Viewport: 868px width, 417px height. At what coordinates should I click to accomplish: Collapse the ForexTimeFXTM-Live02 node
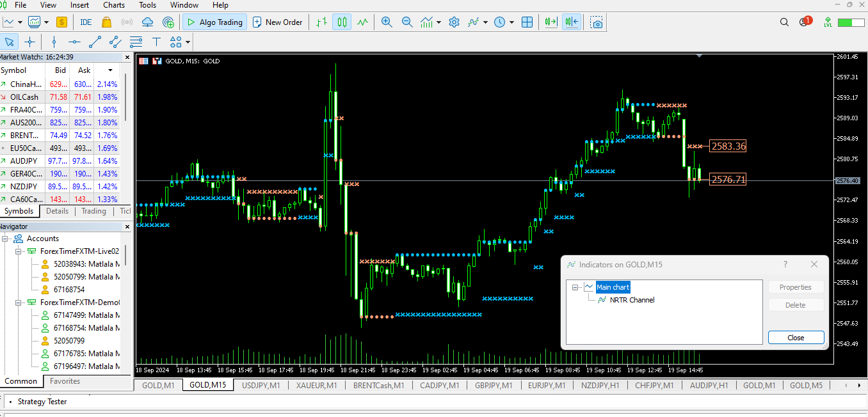[19, 251]
